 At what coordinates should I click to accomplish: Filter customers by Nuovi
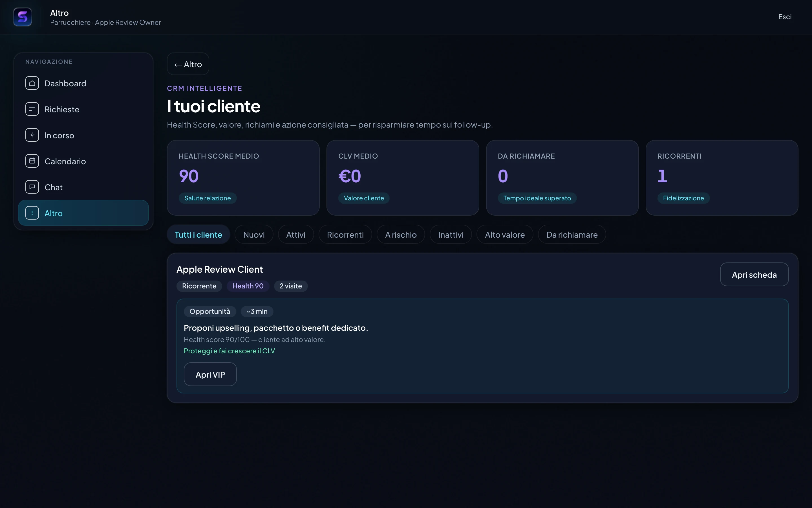tap(254, 235)
